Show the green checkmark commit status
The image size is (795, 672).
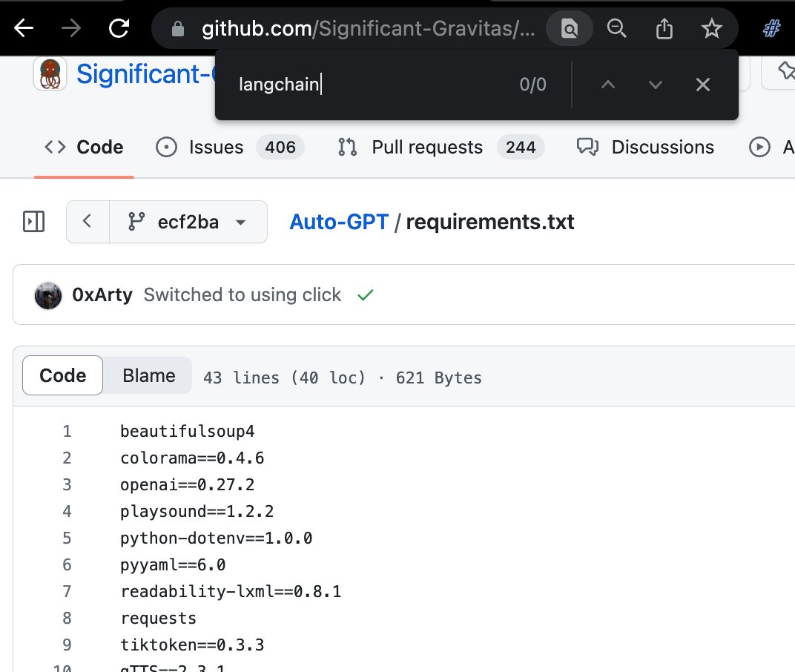click(x=365, y=294)
